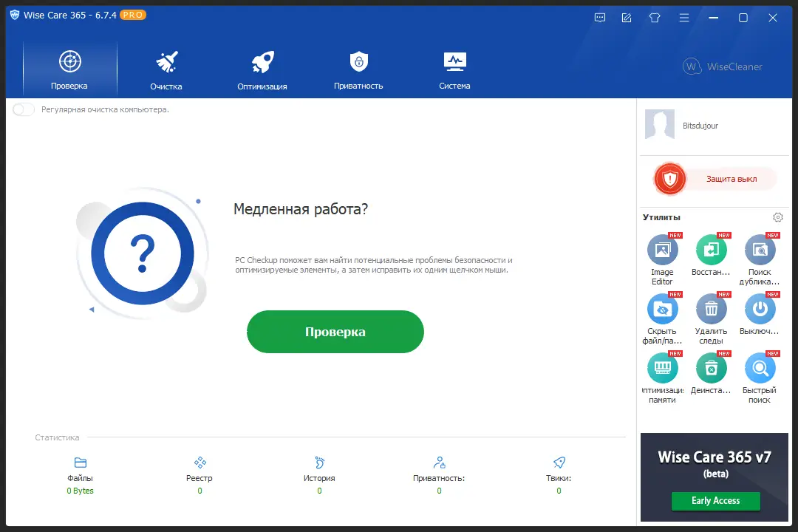This screenshot has height=532, width=798.
Task: Open the utilities settings gear
Action: [x=777, y=217]
